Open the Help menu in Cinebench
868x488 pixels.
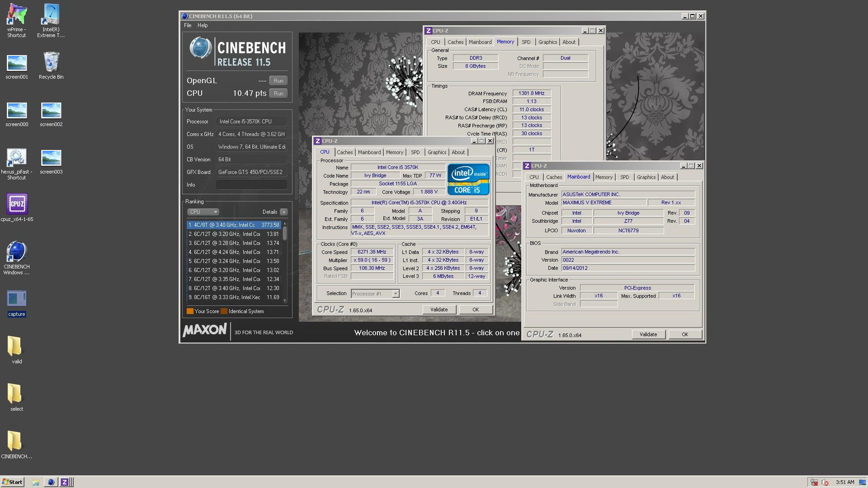203,25
